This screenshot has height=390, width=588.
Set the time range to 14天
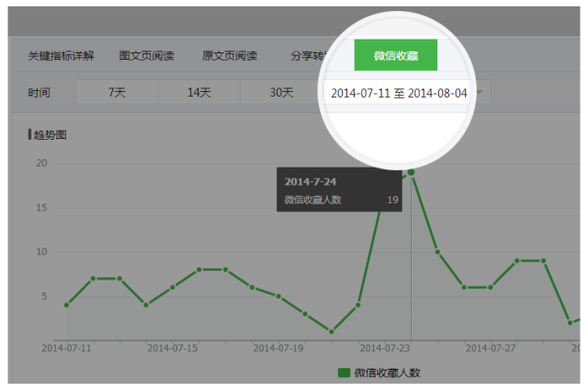click(199, 93)
